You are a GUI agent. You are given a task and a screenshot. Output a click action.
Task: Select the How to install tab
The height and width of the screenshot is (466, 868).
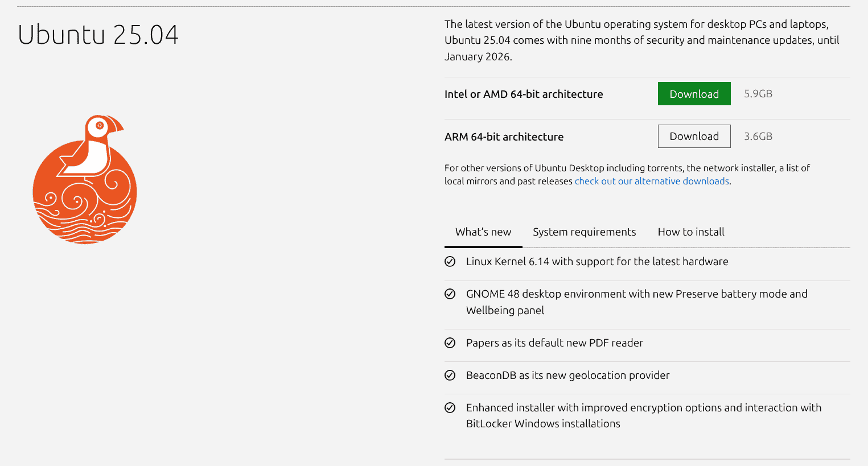click(x=691, y=232)
